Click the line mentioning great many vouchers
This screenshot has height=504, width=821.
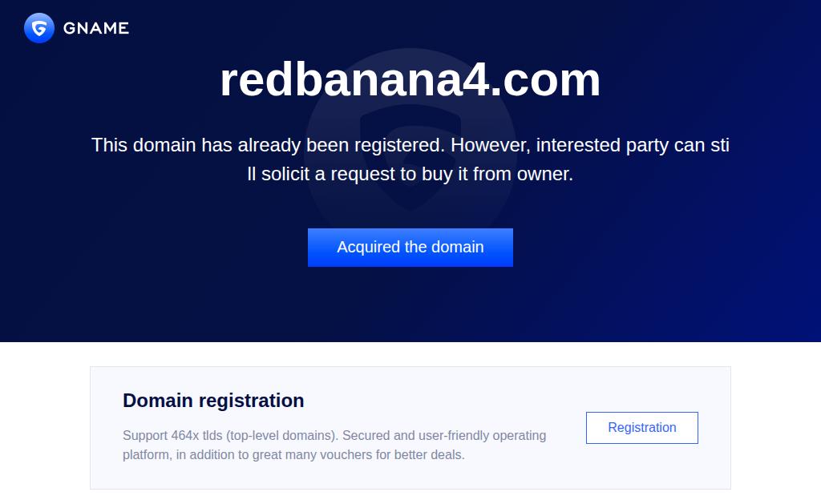point(293,455)
